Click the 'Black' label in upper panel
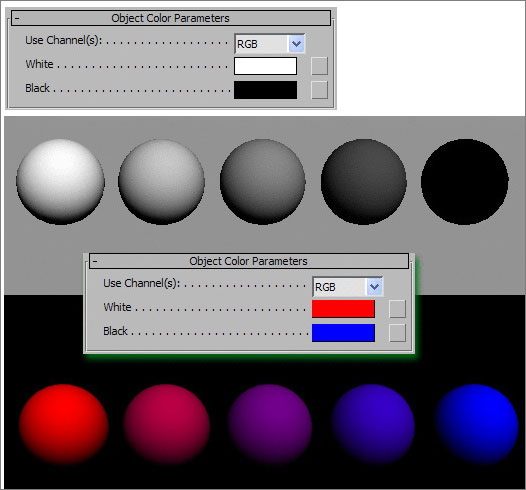The height and width of the screenshot is (490, 526). (x=37, y=88)
